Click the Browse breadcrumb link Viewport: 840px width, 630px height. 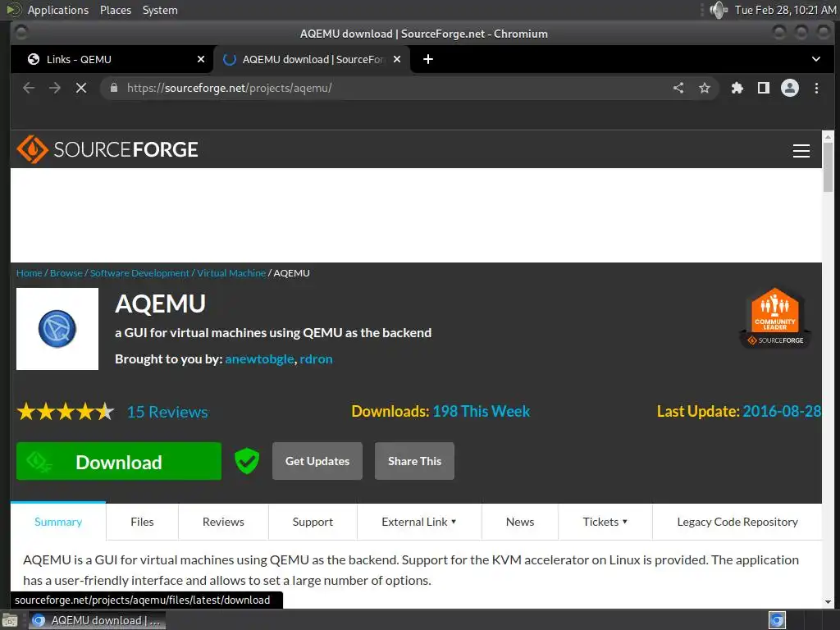click(x=66, y=273)
